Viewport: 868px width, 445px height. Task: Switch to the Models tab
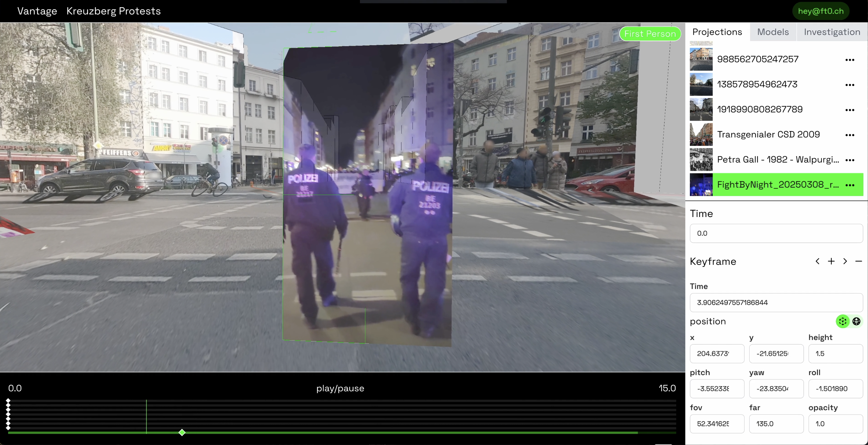(x=773, y=32)
